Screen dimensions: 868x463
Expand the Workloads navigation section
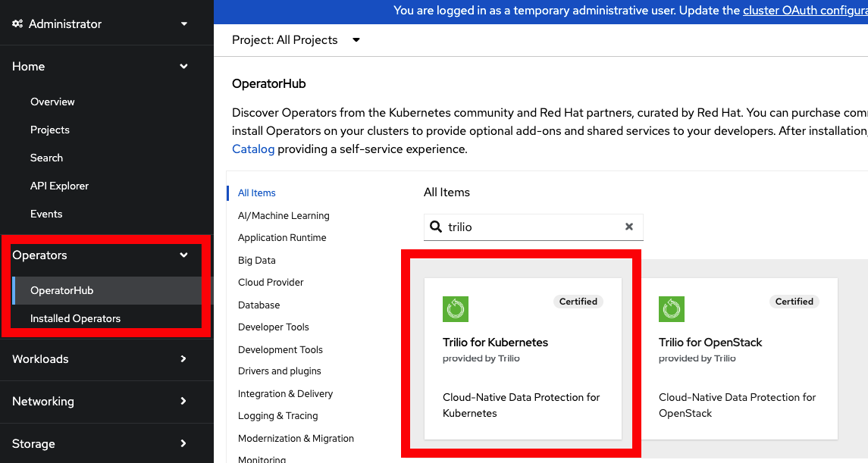tap(183, 359)
